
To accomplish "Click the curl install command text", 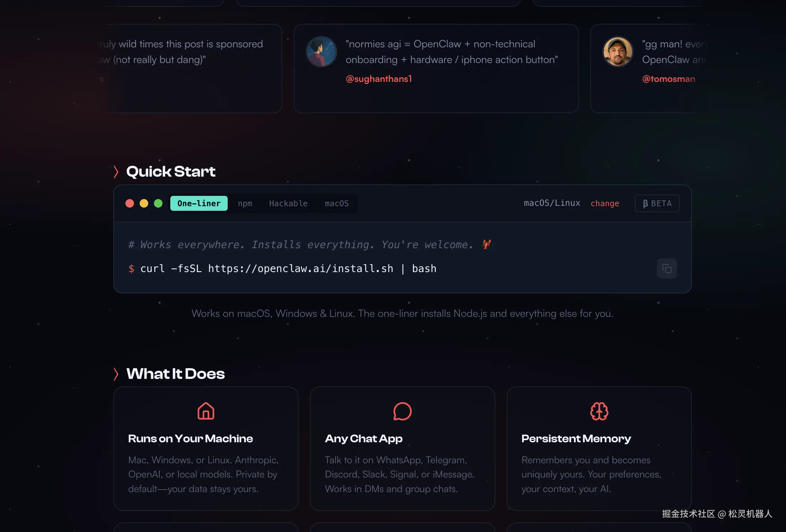I will (x=288, y=268).
